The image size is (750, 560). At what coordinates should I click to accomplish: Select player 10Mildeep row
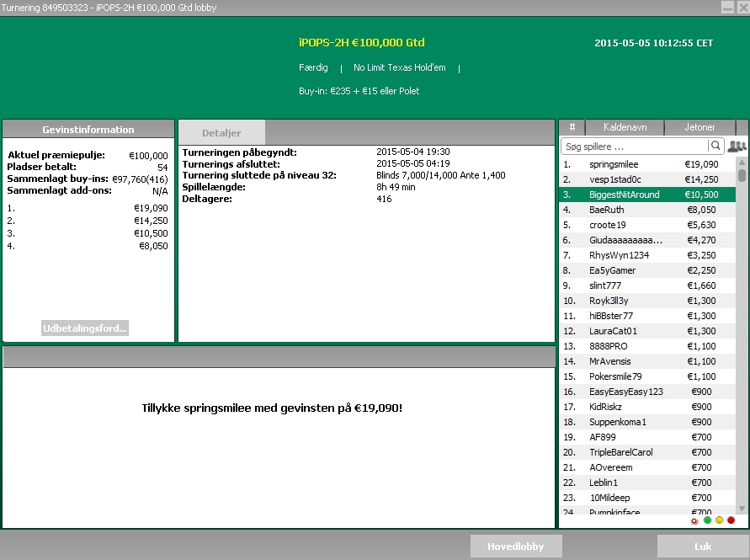coord(647,498)
